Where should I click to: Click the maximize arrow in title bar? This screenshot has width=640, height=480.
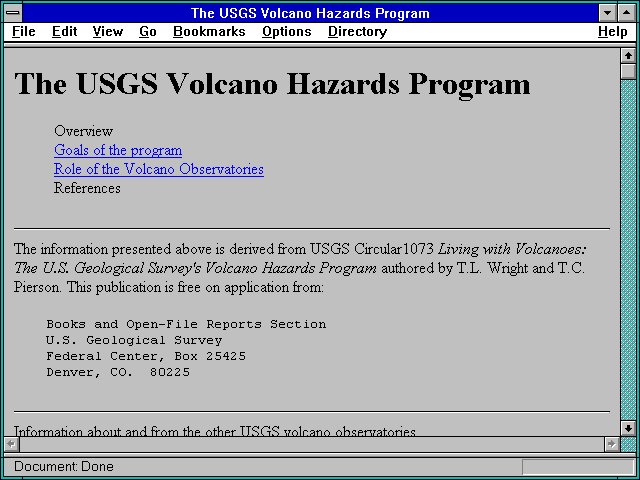coord(627,13)
